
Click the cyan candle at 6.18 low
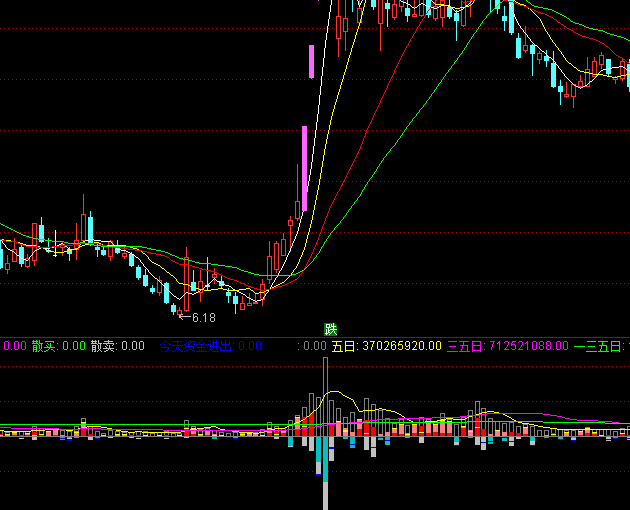click(185, 300)
